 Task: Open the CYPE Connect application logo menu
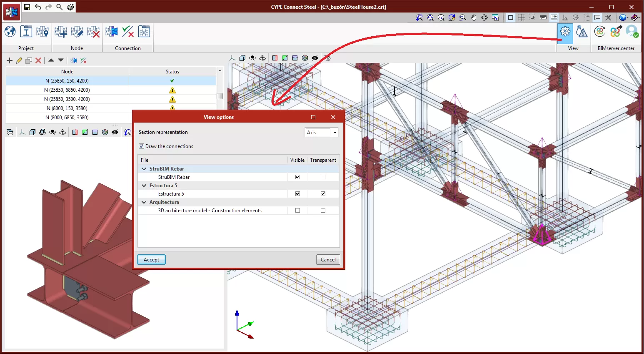click(x=12, y=13)
